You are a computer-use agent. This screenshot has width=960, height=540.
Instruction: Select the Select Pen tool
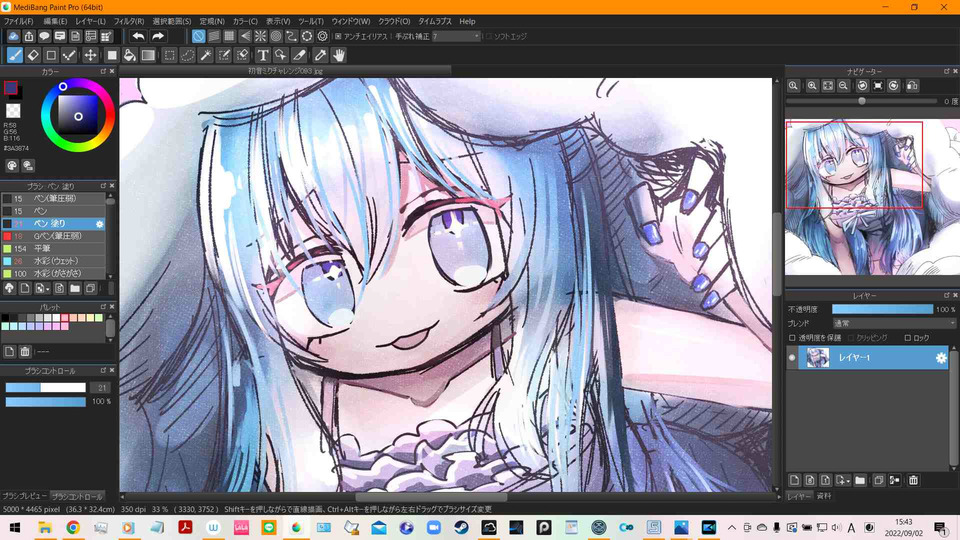(x=224, y=56)
